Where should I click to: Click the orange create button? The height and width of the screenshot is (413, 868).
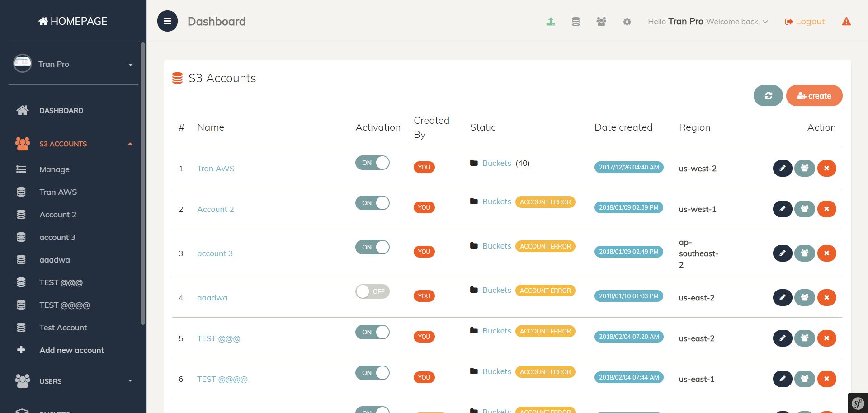814,96
